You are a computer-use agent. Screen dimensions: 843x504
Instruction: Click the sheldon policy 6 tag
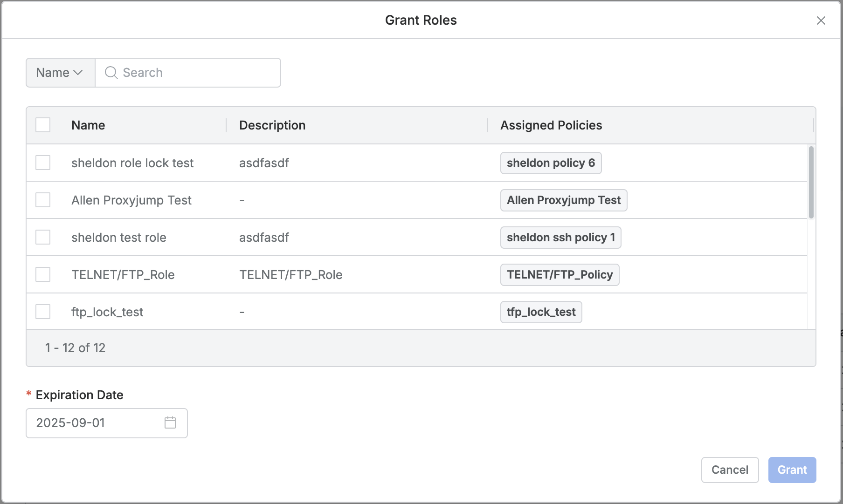pos(551,163)
